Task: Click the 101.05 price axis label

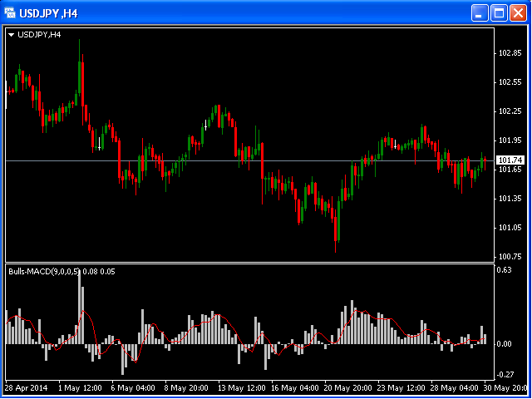Action: pyautogui.click(x=510, y=228)
